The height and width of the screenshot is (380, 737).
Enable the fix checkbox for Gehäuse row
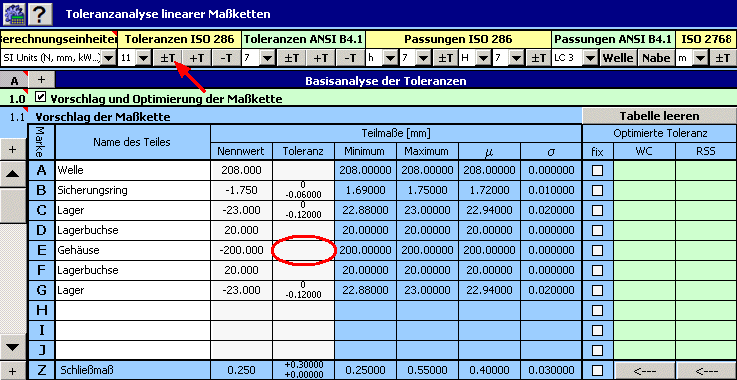597,250
